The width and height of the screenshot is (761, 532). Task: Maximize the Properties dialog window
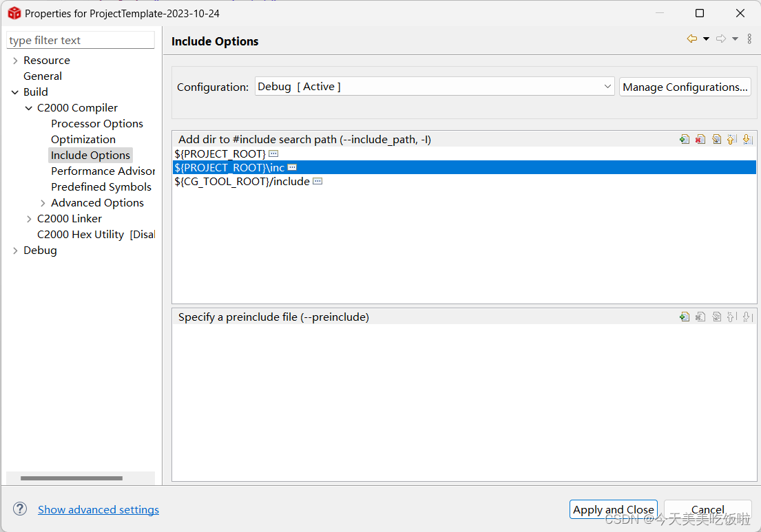pos(700,13)
